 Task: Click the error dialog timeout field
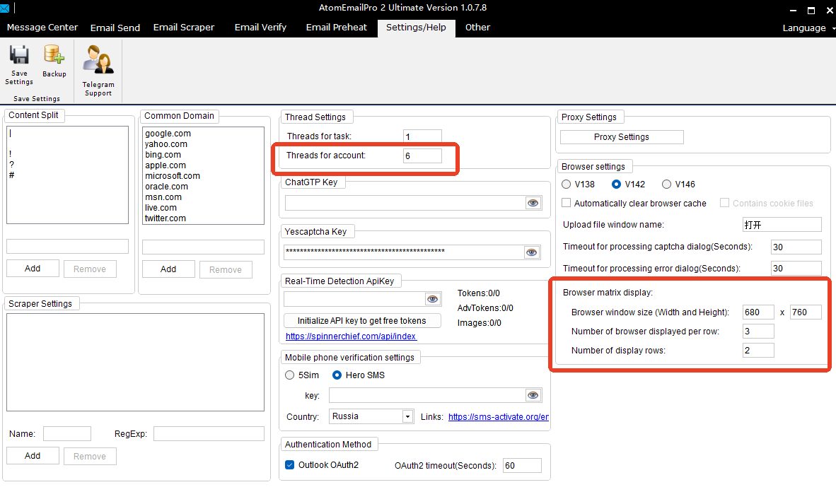796,268
